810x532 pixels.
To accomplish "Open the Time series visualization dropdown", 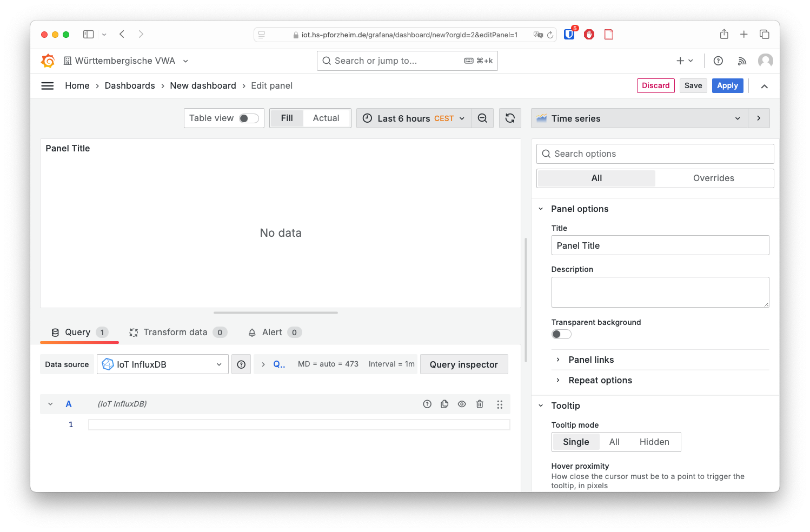I will pyautogui.click(x=638, y=118).
